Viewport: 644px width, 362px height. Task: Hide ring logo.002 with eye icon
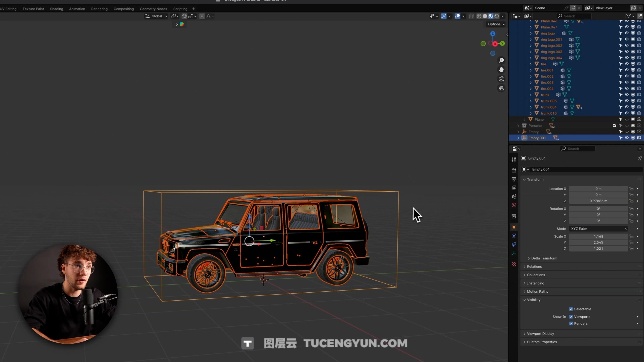(627, 46)
